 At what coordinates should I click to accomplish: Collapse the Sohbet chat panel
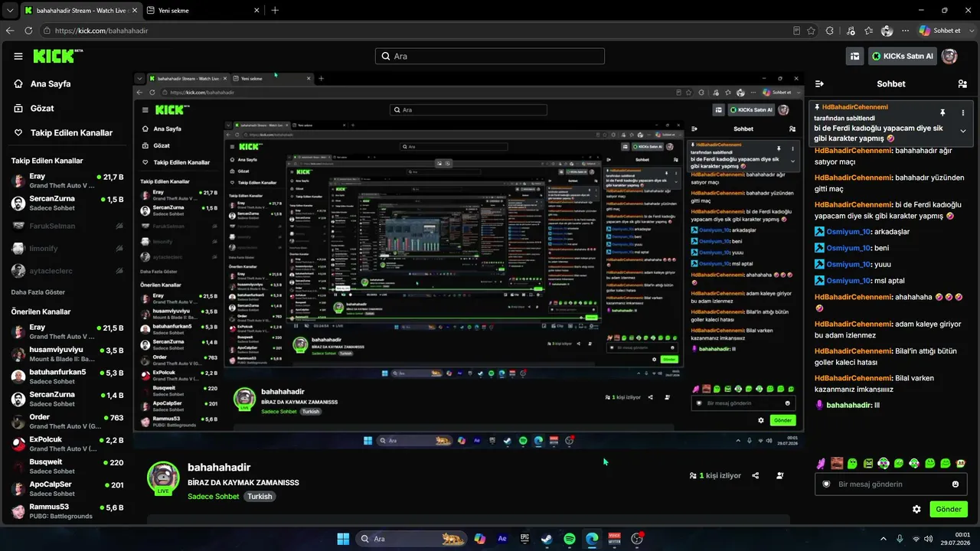click(819, 84)
